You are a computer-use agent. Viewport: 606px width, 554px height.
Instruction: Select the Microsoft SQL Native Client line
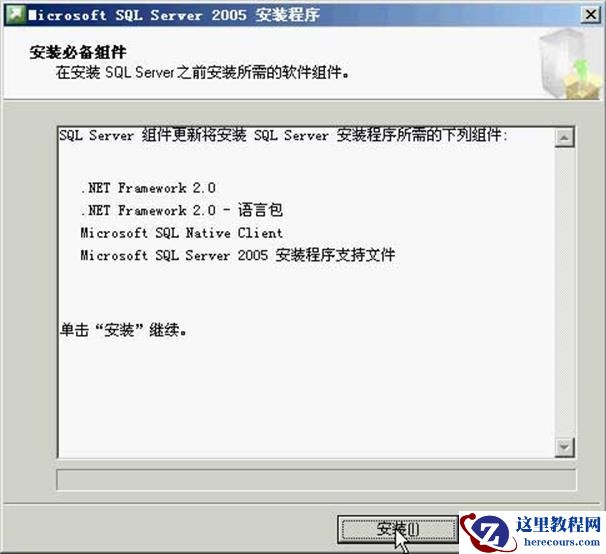[x=182, y=233]
